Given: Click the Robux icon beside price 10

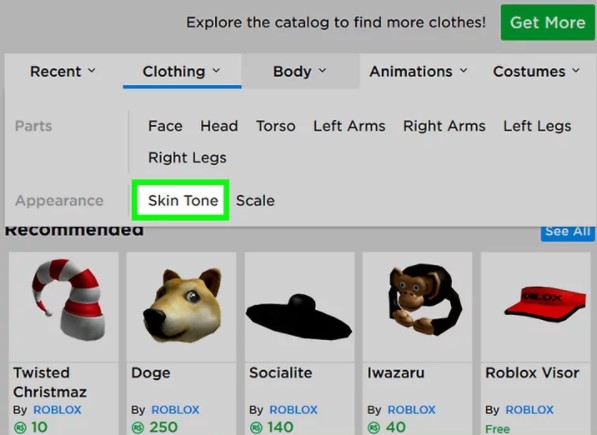Looking at the screenshot, I should point(19,428).
